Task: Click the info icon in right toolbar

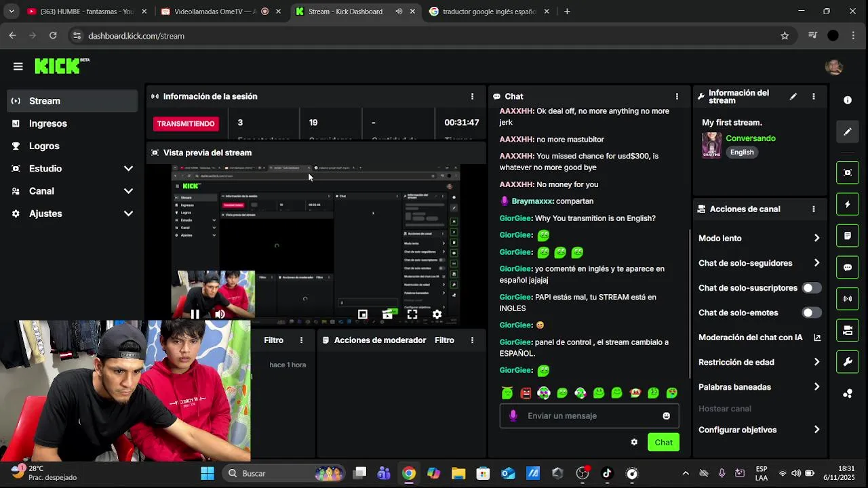Action: tap(848, 100)
